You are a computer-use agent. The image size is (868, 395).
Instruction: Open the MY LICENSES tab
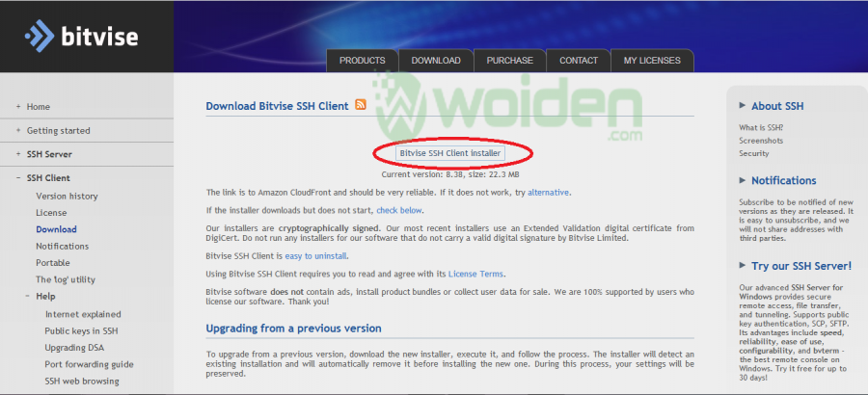click(x=652, y=61)
